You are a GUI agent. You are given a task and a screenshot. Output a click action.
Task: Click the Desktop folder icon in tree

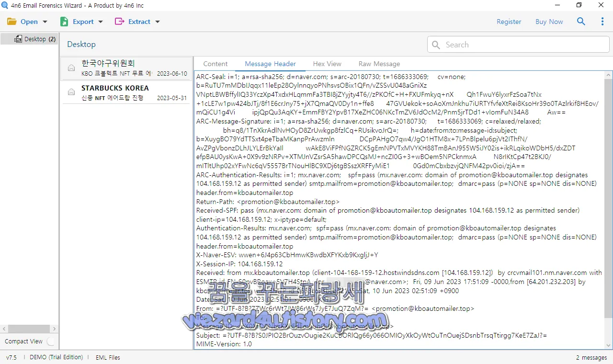click(x=18, y=39)
